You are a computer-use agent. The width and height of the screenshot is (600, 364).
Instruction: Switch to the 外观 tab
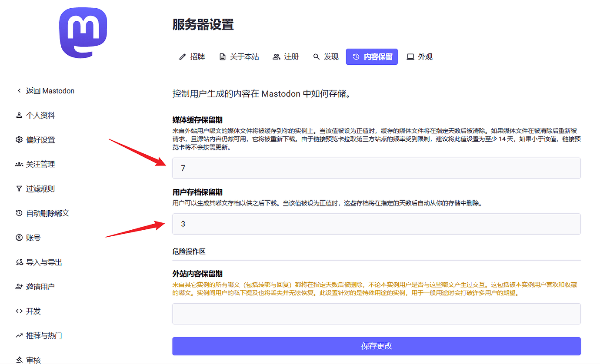click(x=419, y=56)
